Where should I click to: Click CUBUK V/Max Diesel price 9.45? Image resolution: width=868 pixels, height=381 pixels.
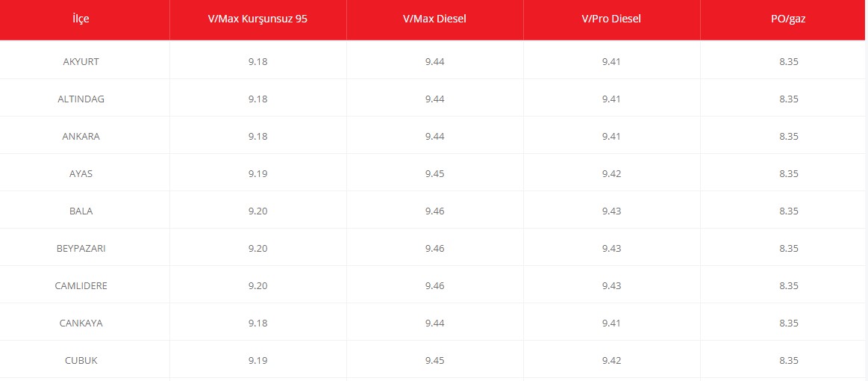pos(435,361)
